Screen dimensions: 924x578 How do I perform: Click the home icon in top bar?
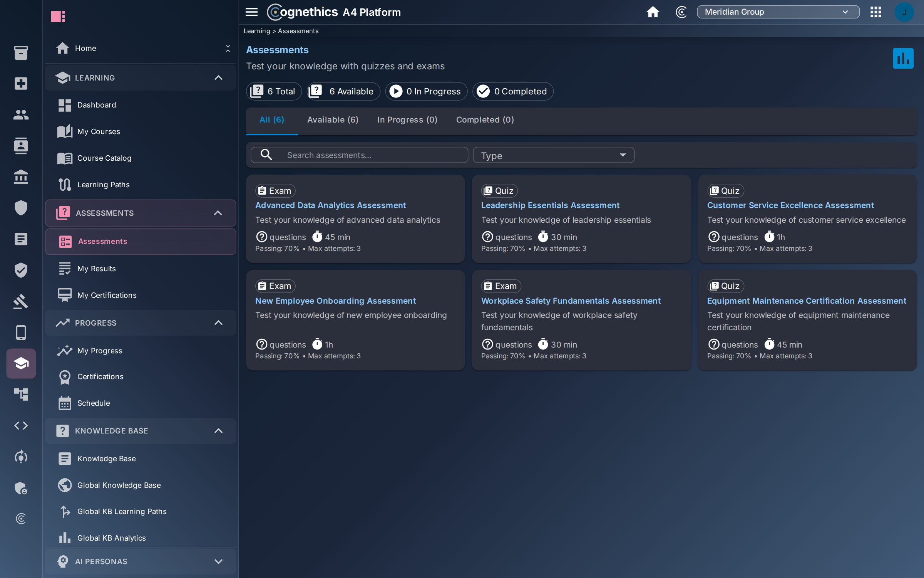click(653, 12)
